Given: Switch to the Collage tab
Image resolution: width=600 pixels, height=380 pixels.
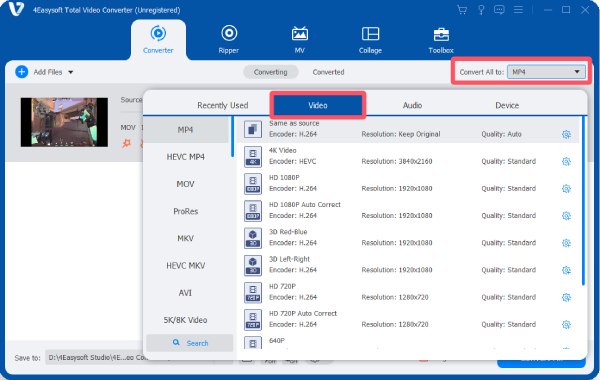Looking at the screenshot, I should [370, 39].
